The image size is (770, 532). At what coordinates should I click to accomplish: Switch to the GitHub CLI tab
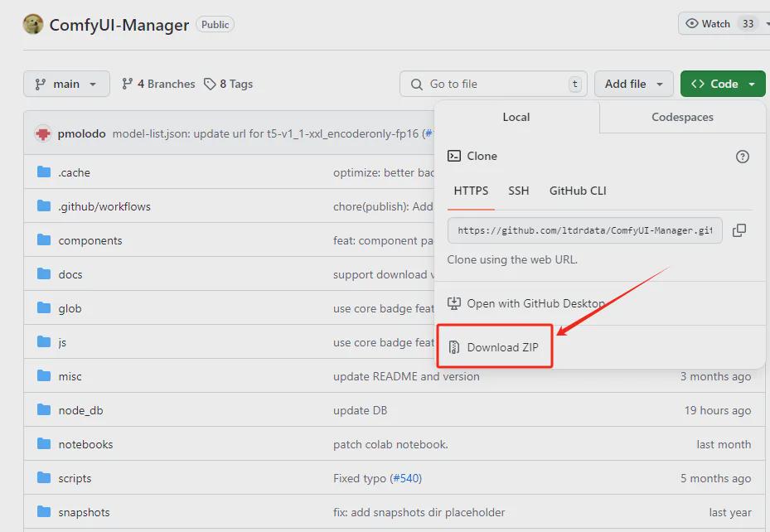(x=577, y=191)
